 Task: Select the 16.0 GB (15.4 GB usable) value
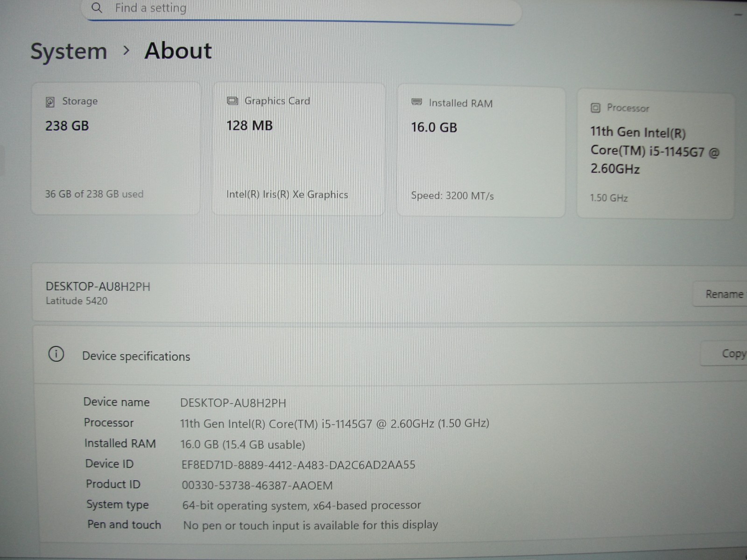243,444
